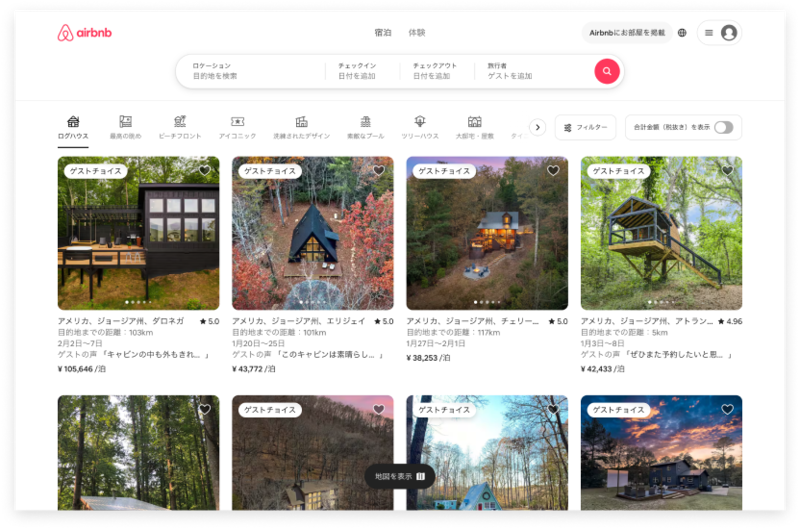This screenshot has height=530, width=800.
Task: Favorite the チェリー listing with the heart
Action: pyautogui.click(x=553, y=170)
